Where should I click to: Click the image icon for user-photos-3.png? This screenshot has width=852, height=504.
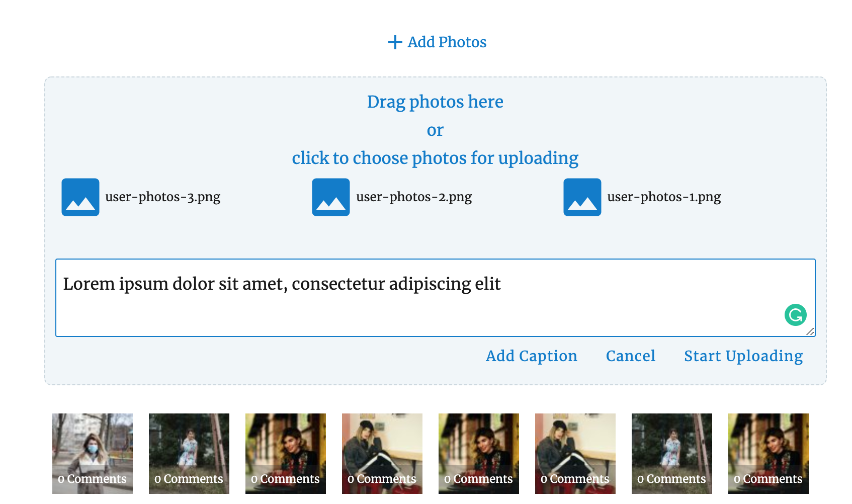click(80, 197)
